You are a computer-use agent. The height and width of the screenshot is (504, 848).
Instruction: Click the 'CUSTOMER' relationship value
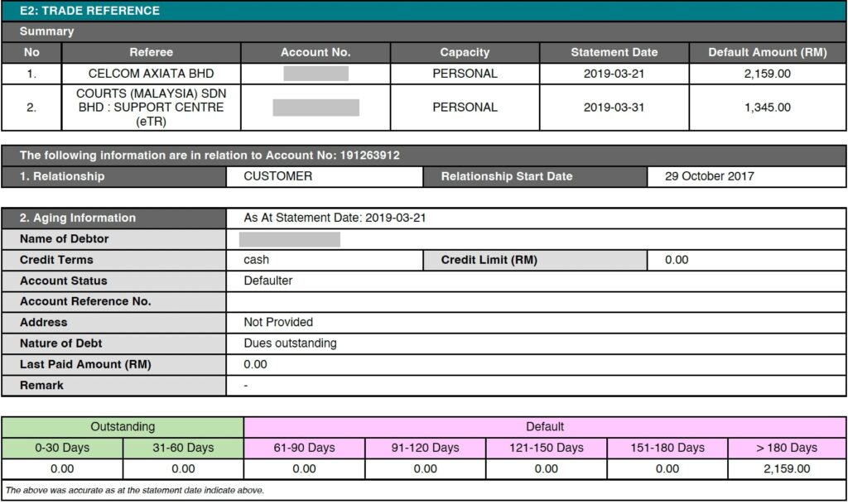click(x=278, y=176)
